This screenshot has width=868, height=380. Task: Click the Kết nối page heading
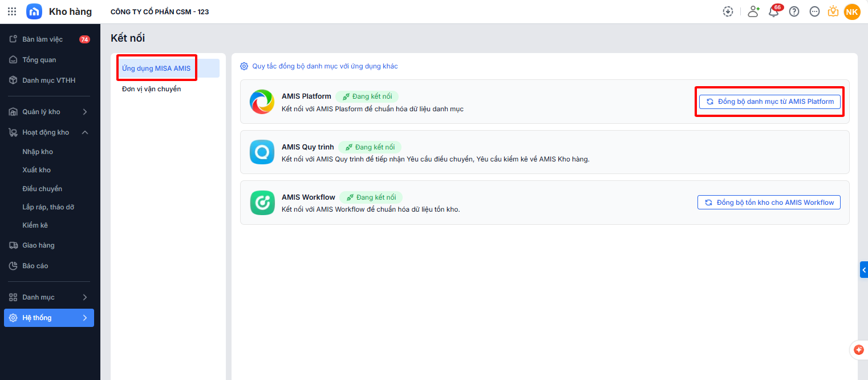pos(128,38)
